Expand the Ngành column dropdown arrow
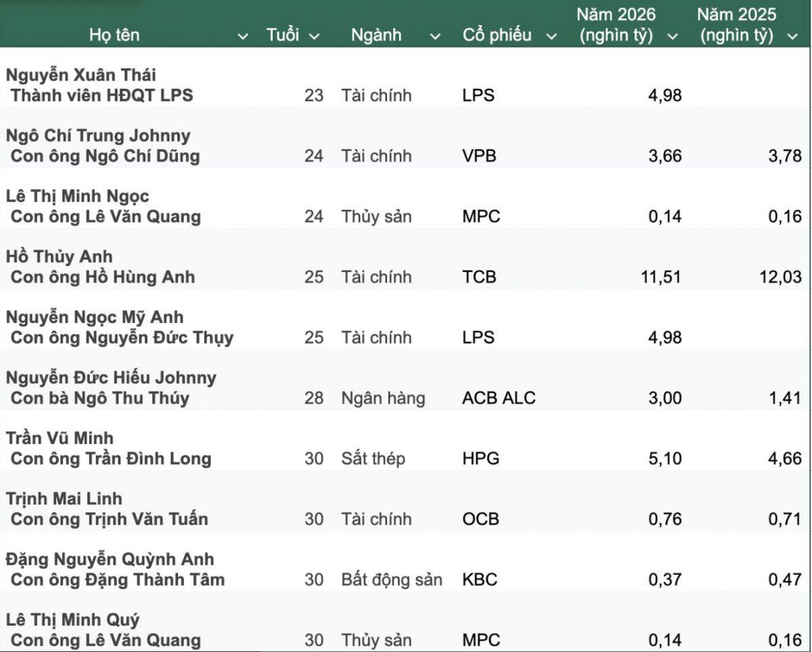 [436, 37]
